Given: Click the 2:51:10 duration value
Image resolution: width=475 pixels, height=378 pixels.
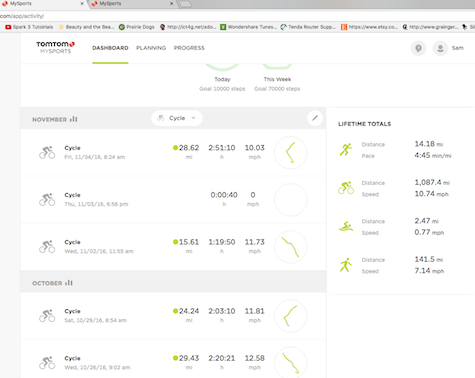Looking at the screenshot, I should coord(222,148).
